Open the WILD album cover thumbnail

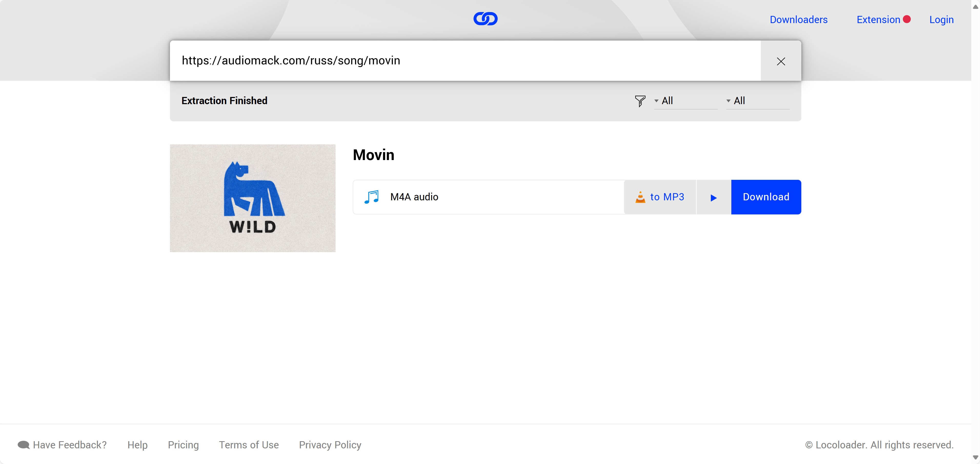(x=252, y=198)
